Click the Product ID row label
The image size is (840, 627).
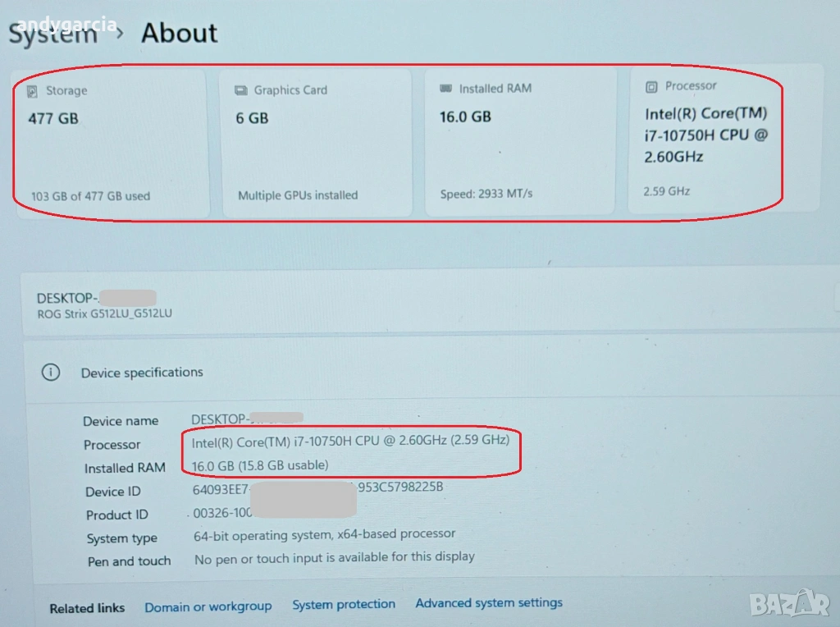click(116, 515)
